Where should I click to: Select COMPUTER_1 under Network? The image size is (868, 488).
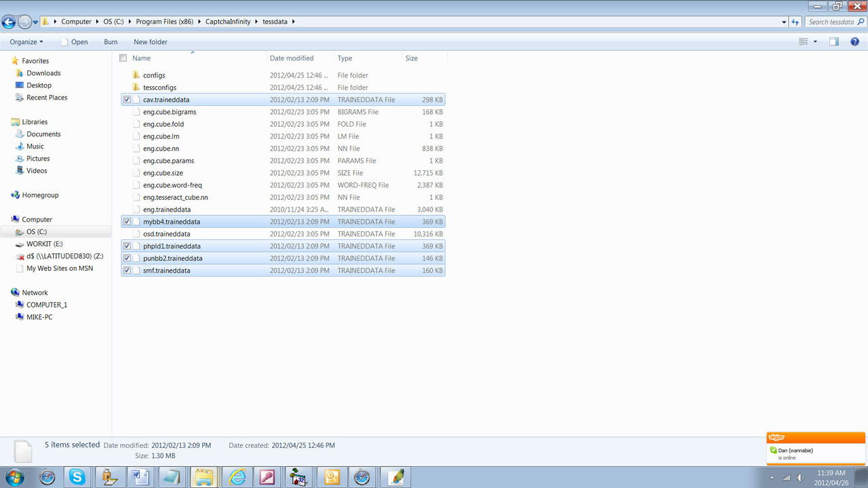[47, 305]
